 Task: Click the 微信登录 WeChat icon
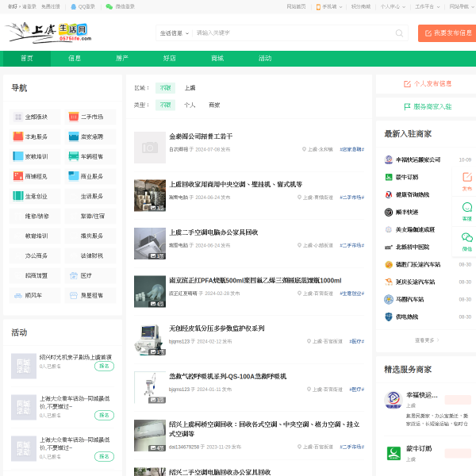pos(109,6)
